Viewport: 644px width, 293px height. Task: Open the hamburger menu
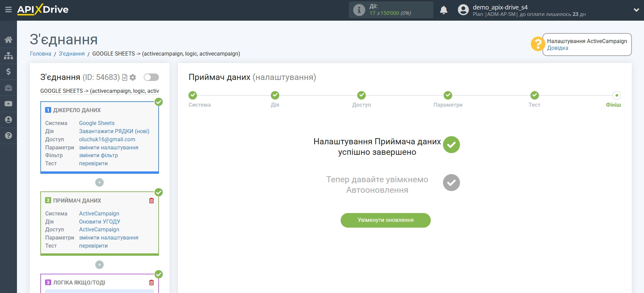(x=8, y=10)
